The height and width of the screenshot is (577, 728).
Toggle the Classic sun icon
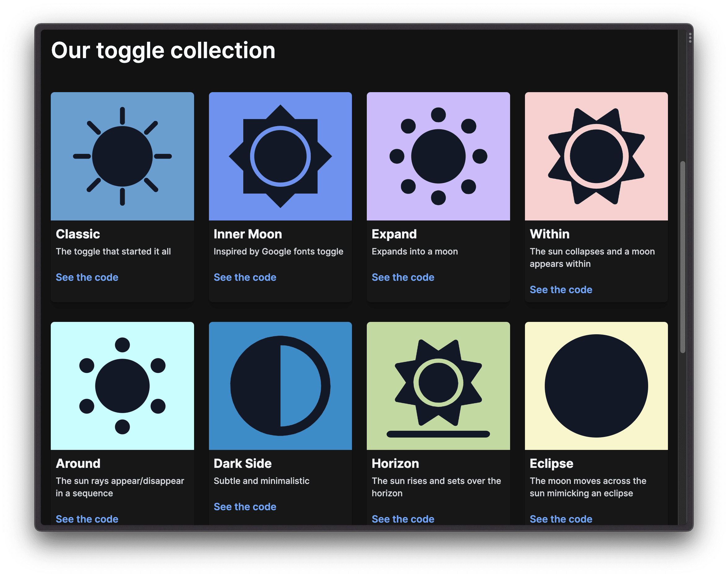click(122, 156)
